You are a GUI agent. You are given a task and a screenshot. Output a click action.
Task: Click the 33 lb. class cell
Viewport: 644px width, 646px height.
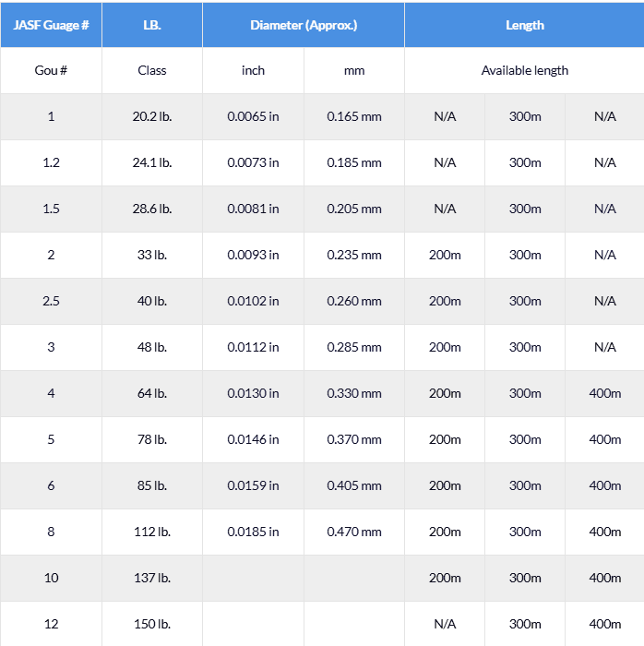click(152, 255)
